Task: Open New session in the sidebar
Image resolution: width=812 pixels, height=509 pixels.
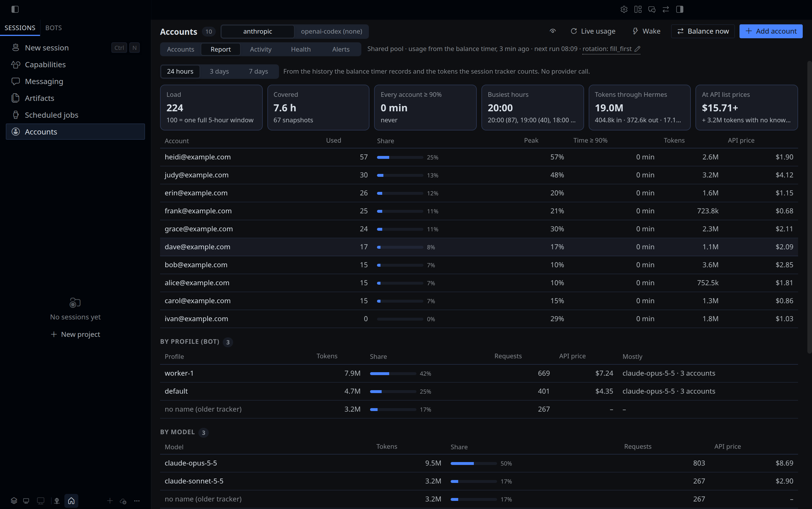Action: click(75, 48)
